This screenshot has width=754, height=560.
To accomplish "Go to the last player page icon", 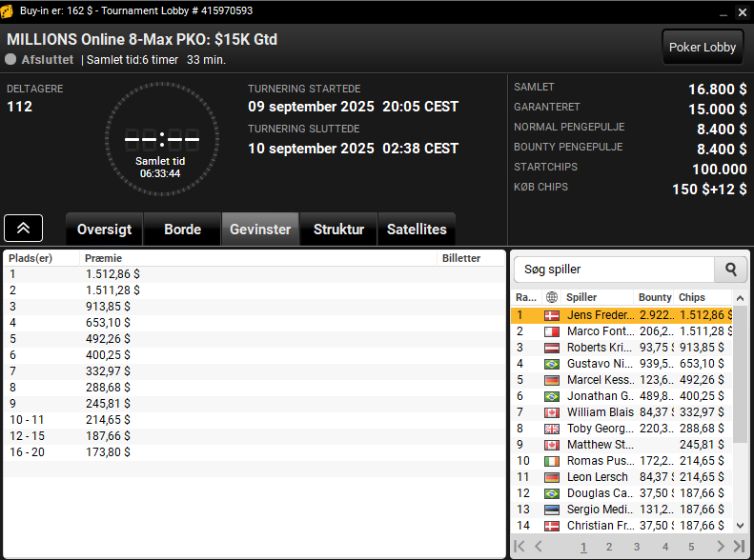I will pos(739,546).
